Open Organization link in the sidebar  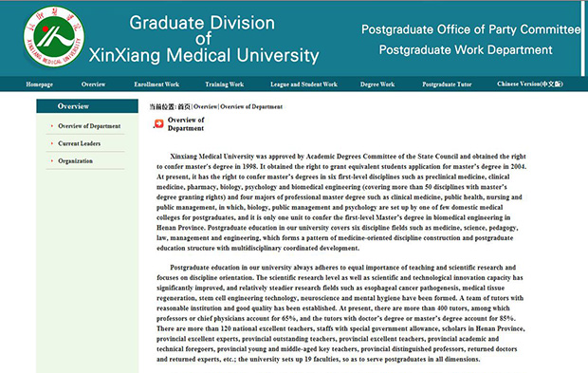[75, 161]
